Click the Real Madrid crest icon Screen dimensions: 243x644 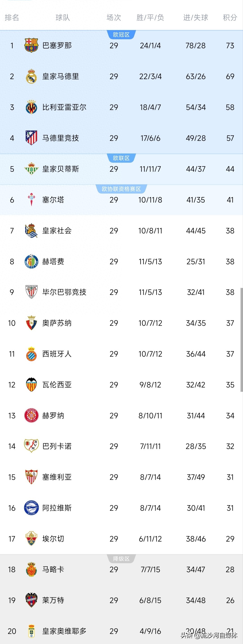point(31,76)
